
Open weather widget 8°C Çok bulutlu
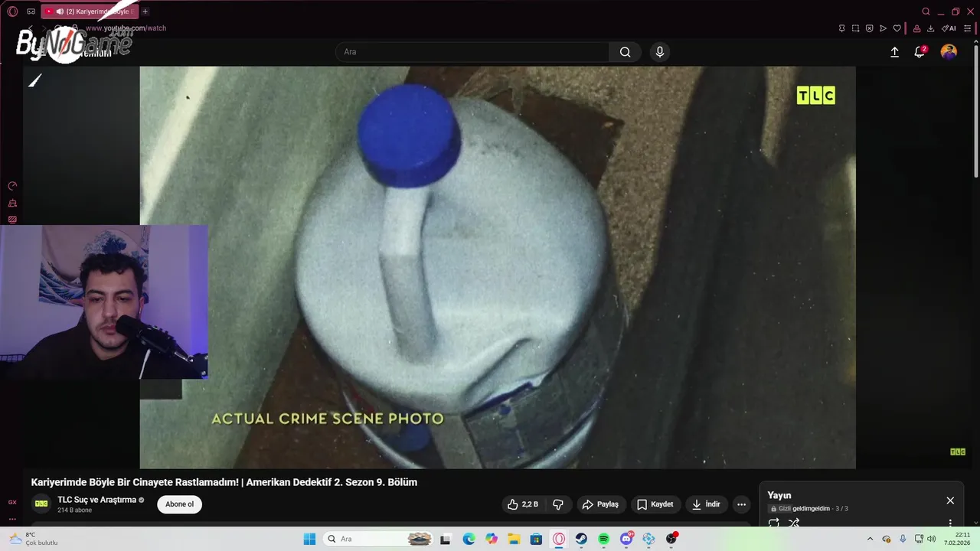click(34, 539)
